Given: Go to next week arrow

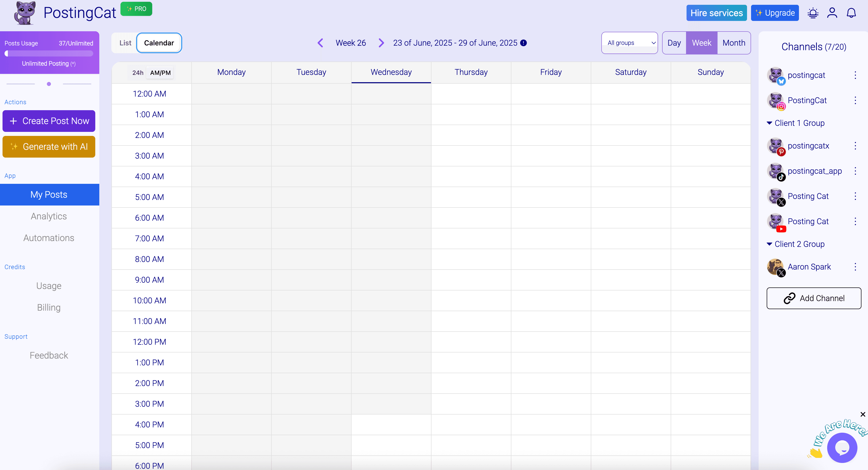Looking at the screenshot, I should (x=381, y=43).
